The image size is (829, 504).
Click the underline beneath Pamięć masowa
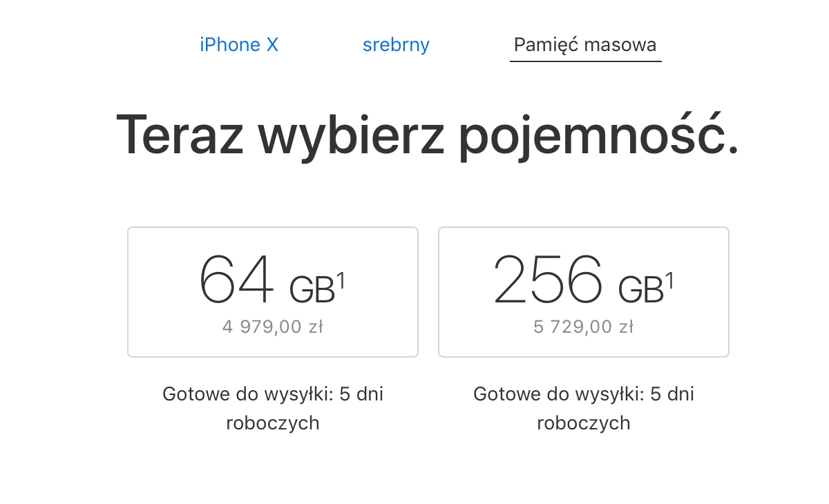585,61
